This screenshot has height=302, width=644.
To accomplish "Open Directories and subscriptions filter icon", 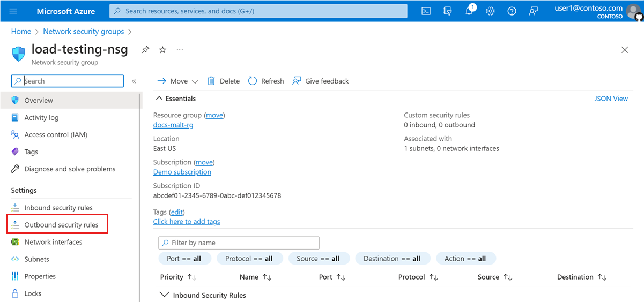I will [448, 11].
